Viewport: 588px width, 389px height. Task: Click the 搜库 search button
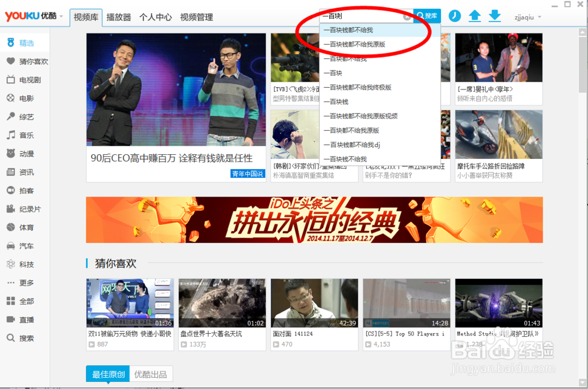pyautogui.click(x=426, y=16)
